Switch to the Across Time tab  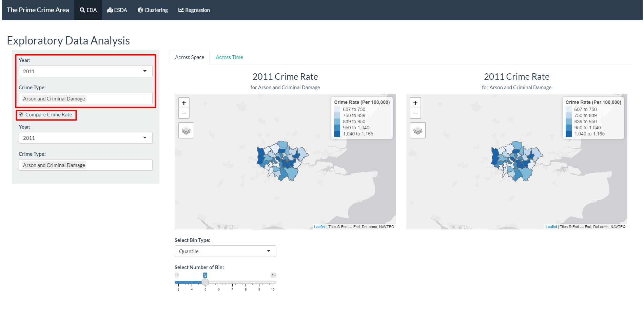[229, 57]
